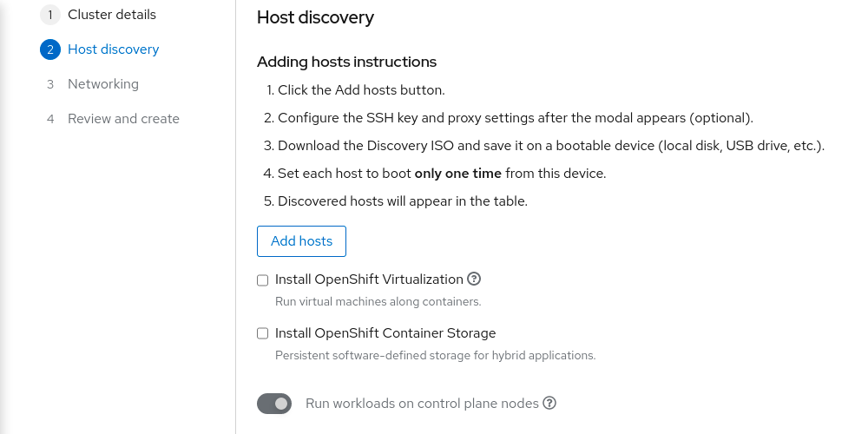Open the Networking wizard step
868x434 pixels.
point(103,84)
